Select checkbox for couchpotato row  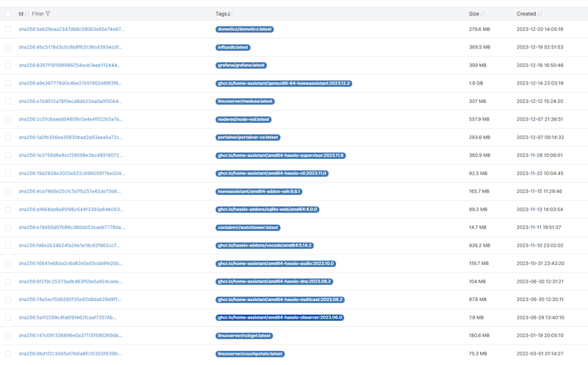click(8, 354)
